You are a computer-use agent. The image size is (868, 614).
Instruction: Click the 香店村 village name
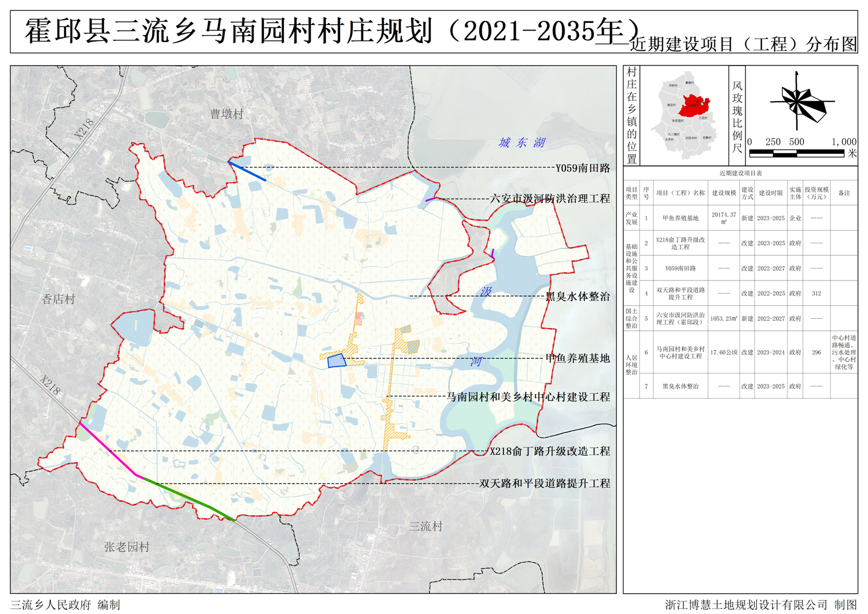(59, 299)
